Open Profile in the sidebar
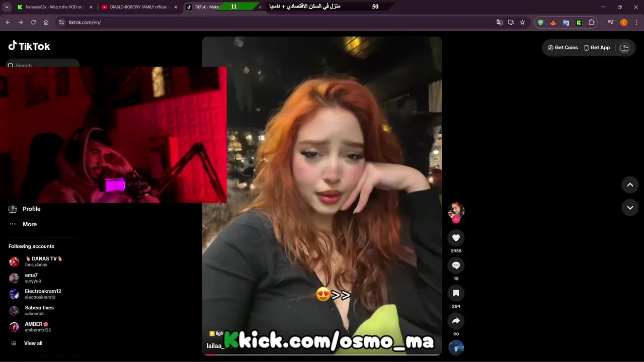Image resolution: width=644 pixels, height=362 pixels. tap(31, 209)
